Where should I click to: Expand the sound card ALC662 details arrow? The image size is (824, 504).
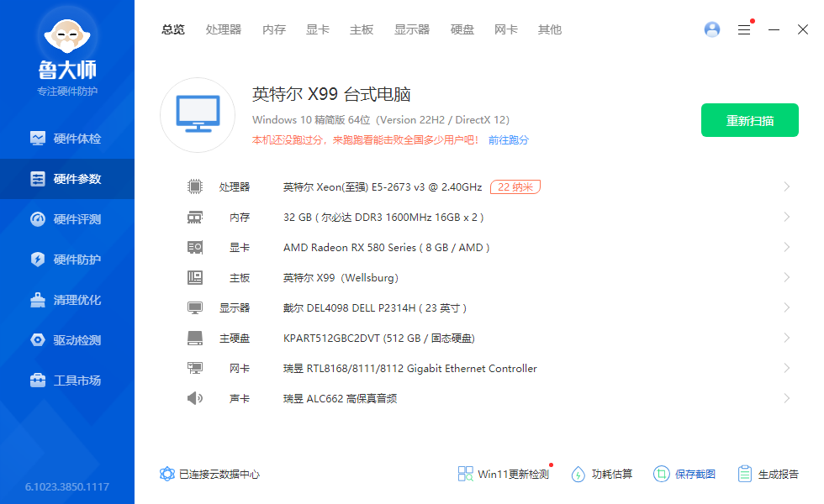[x=786, y=398]
